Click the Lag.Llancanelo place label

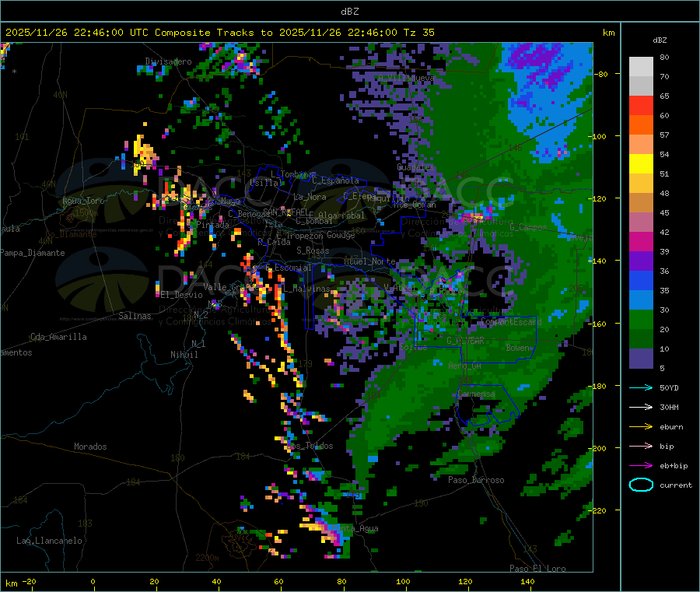(49, 541)
